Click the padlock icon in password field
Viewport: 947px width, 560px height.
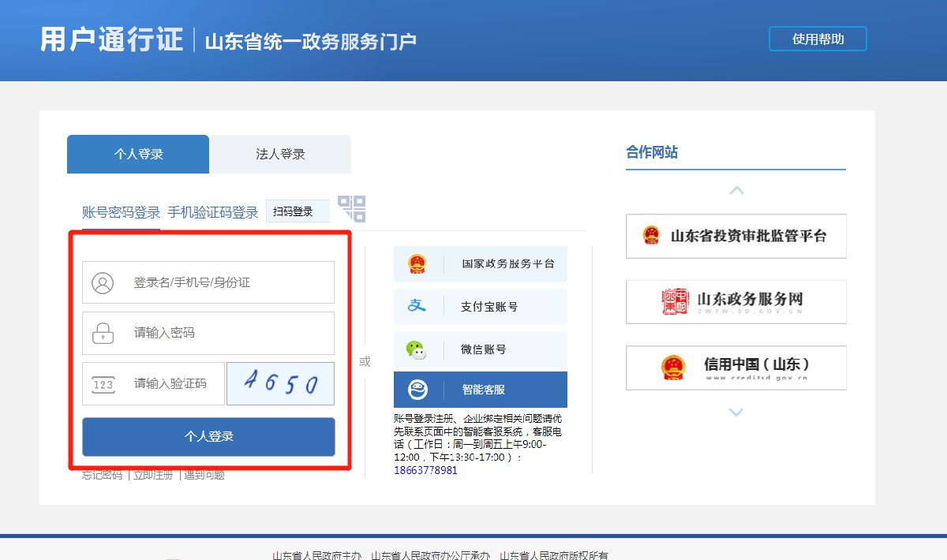click(x=103, y=333)
